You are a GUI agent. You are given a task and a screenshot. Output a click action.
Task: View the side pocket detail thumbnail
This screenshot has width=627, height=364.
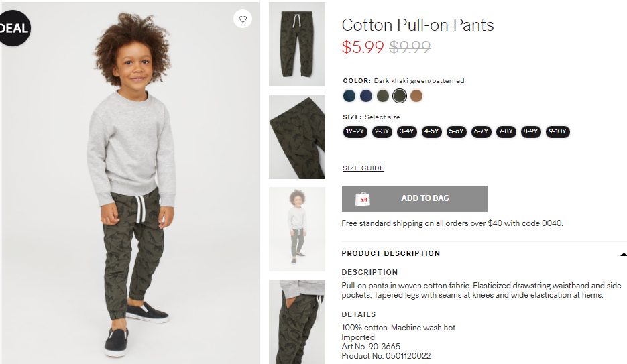point(296,322)
